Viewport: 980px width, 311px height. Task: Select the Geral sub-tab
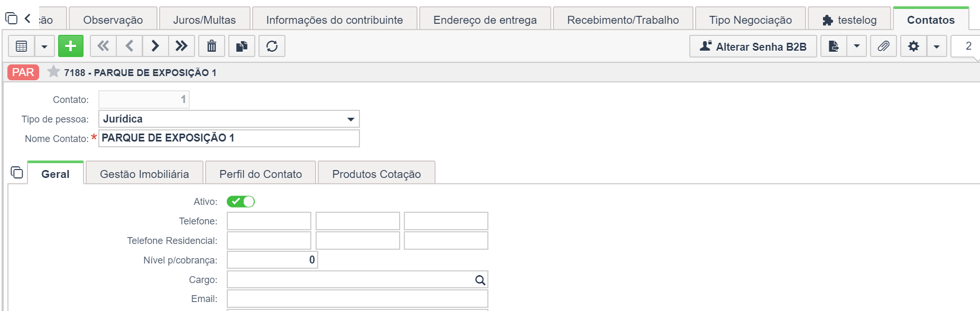(x=56, y=174)
